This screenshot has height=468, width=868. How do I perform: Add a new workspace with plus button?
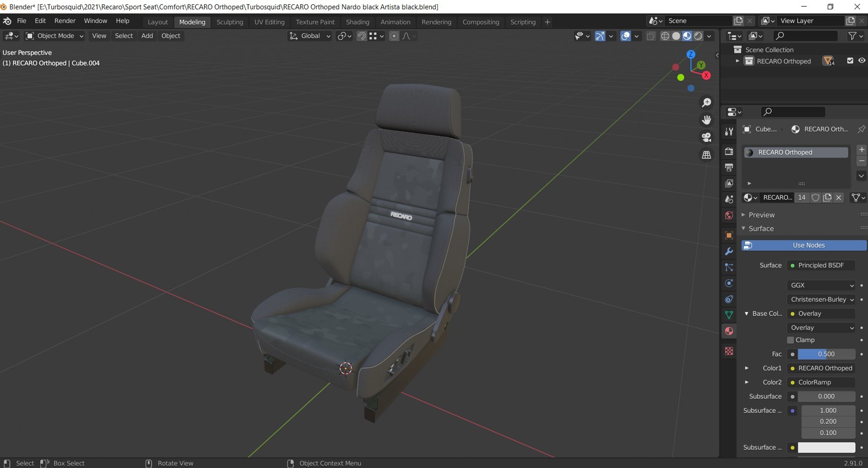(x=547, y=22)
